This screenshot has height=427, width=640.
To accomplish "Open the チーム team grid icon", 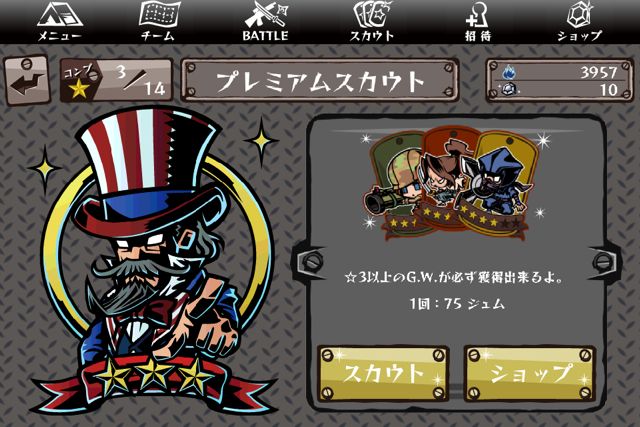I will pos(159,21).
